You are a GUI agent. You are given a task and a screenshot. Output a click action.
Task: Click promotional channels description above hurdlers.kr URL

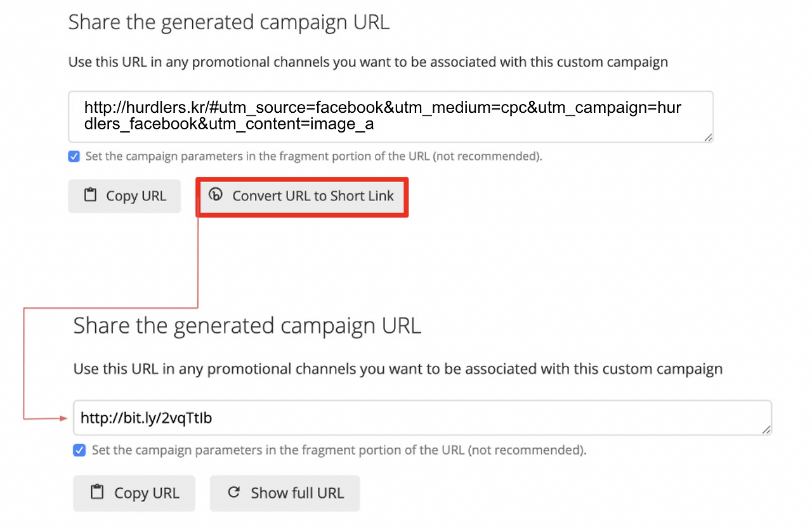tap(368, 62)
